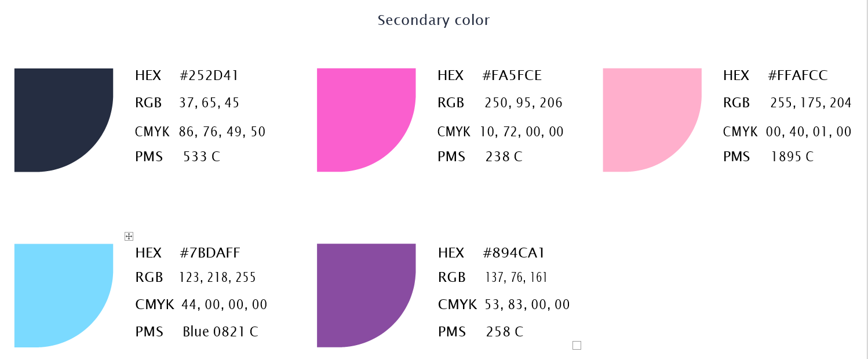The height and width of the screenshot is (359, 868).
Task: Click hex value #7BDAFF
Action: click(x=210, y=253)
